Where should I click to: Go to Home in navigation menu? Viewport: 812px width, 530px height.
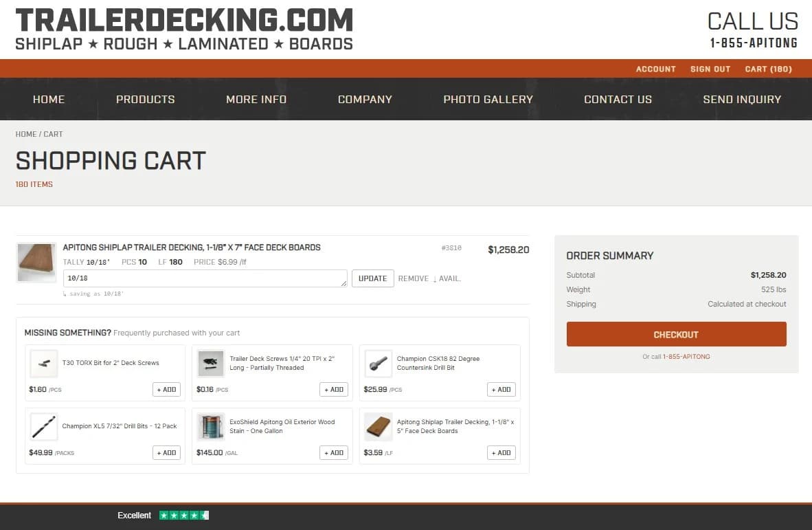coord(49,99)
